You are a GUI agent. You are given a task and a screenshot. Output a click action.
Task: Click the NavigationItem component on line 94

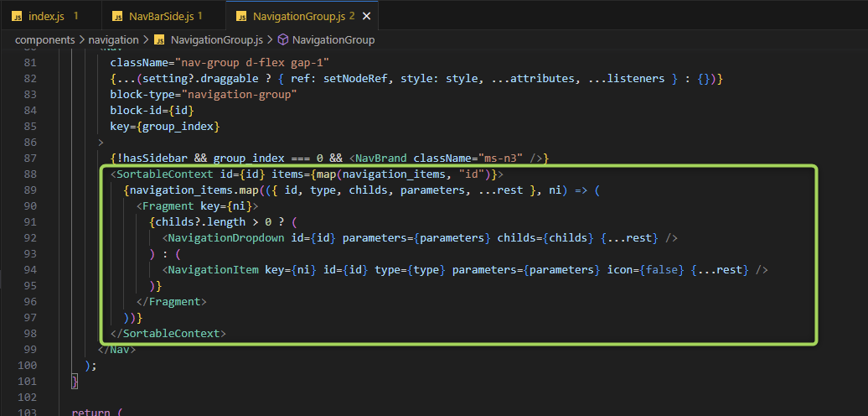(213, 270)
